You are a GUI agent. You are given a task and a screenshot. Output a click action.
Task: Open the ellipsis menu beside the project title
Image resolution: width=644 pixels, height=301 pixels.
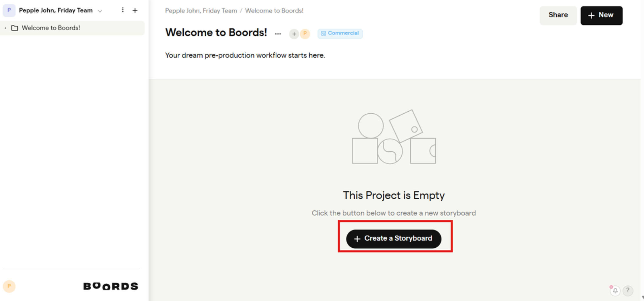click(x=278, y=34)
